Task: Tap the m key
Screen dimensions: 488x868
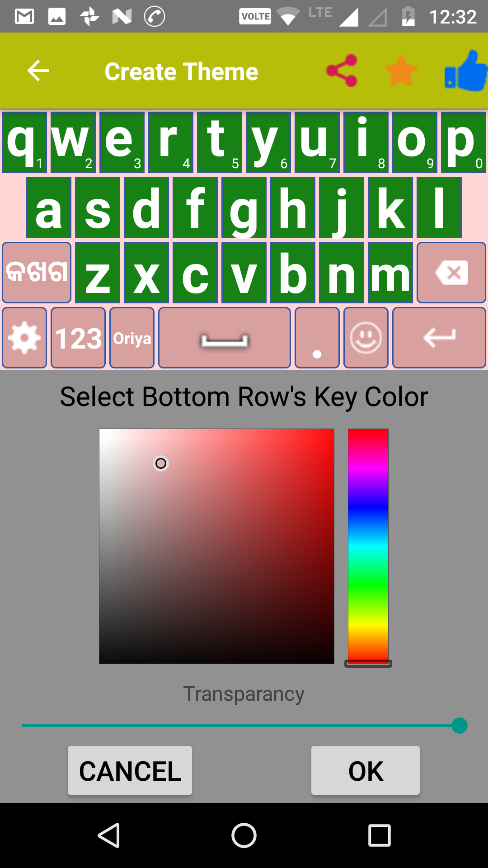Action: pyautogui.click(x=390, y=273)
